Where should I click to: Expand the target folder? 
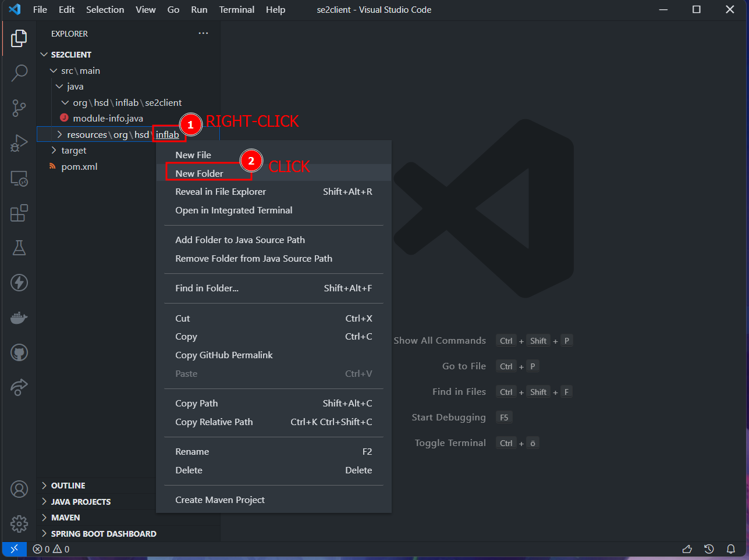point(54,151)
